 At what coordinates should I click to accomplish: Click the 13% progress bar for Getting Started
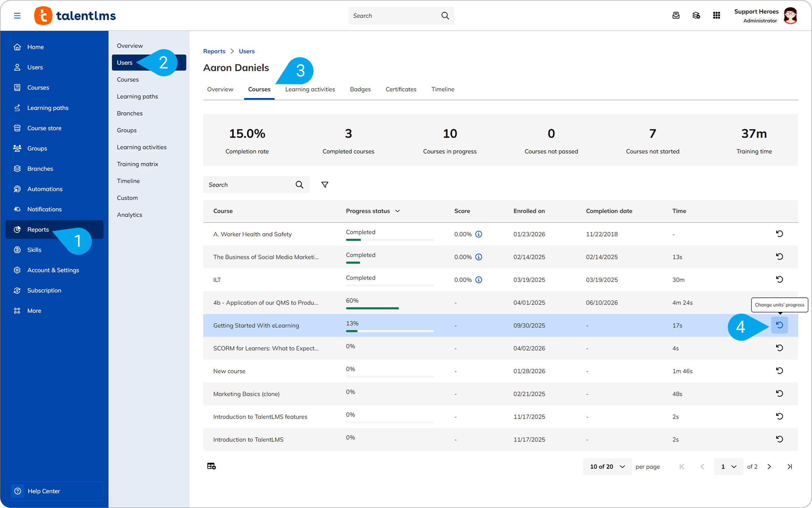[x=390, y=331]
